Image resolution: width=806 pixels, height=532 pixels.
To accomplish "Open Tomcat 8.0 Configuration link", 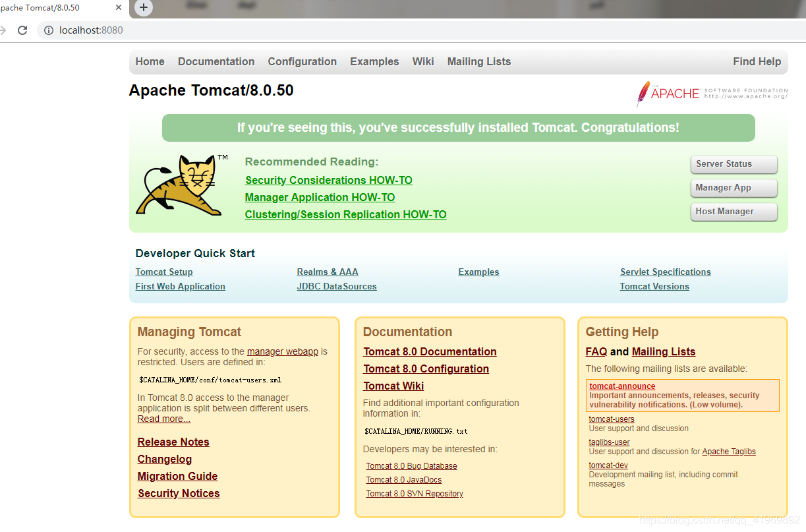I will [426, 369].
